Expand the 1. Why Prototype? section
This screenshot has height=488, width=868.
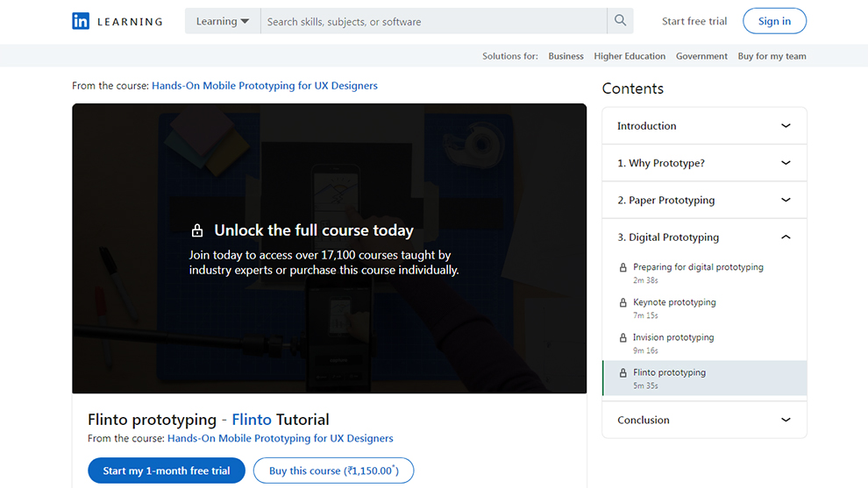704,163
